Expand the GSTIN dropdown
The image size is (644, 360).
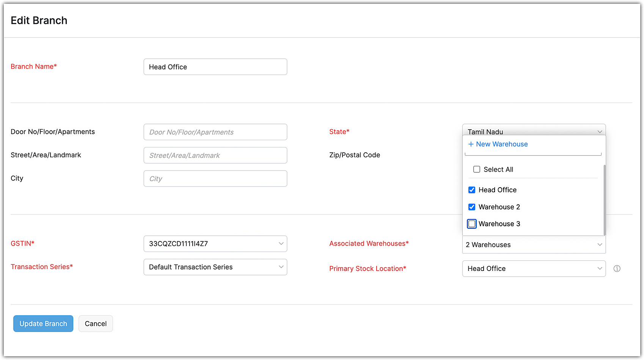(x=215, y=244)
